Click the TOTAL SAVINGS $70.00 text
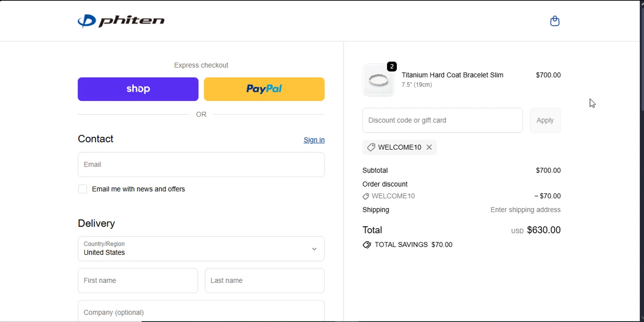 point(413,245)
